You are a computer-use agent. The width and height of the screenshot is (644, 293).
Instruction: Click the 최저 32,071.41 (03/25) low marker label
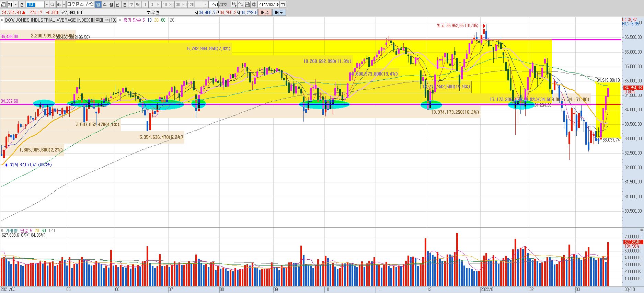pyautogui.click(x=31, y=165)
